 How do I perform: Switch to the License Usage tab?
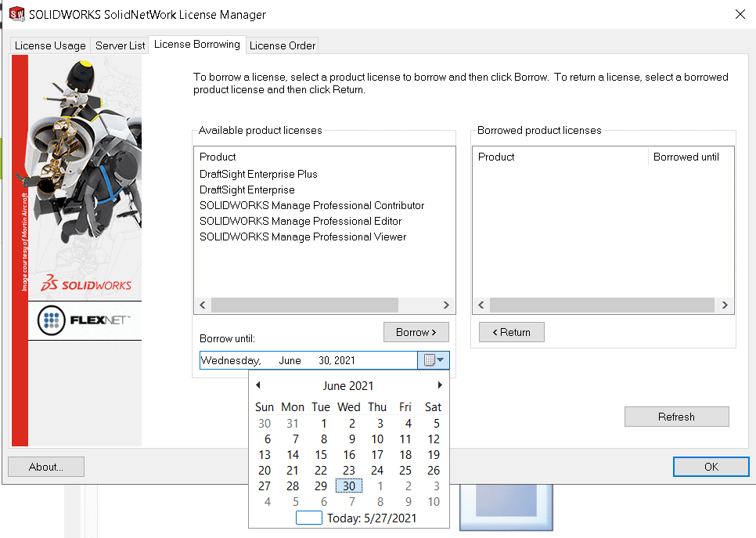[50, 45]
